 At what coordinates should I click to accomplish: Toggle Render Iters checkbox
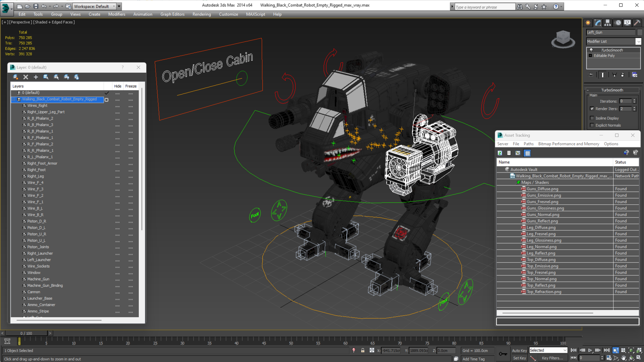[592, 108]
